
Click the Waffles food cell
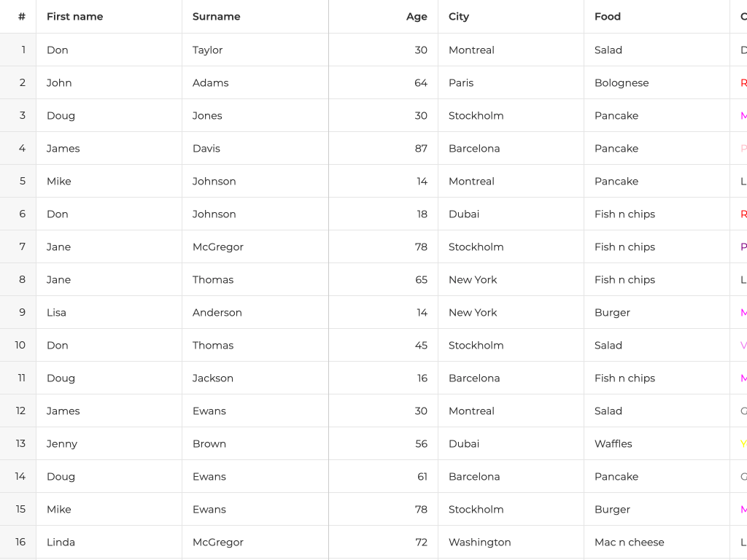coord(614,443)
